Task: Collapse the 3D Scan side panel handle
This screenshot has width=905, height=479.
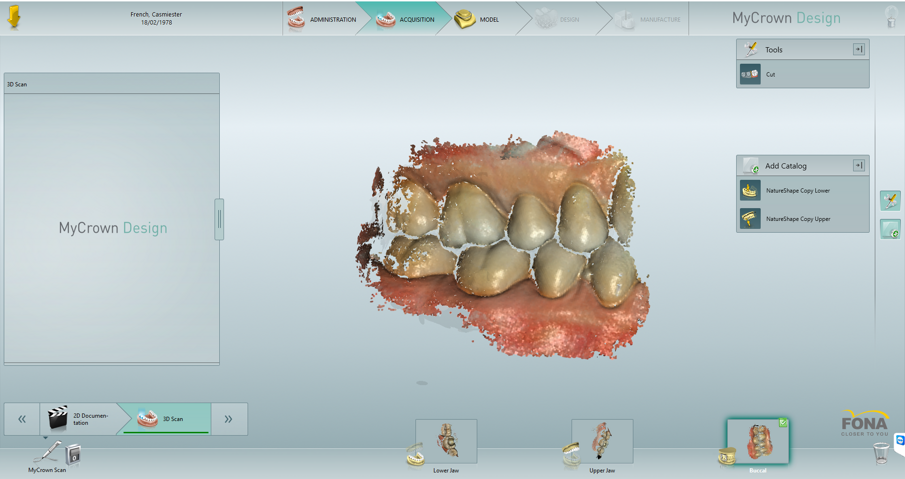Action: click(x=219, y=219)
